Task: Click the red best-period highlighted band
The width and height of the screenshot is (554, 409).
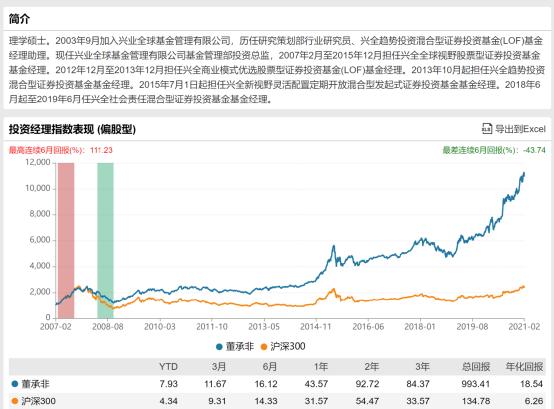Action: (66, 241)
